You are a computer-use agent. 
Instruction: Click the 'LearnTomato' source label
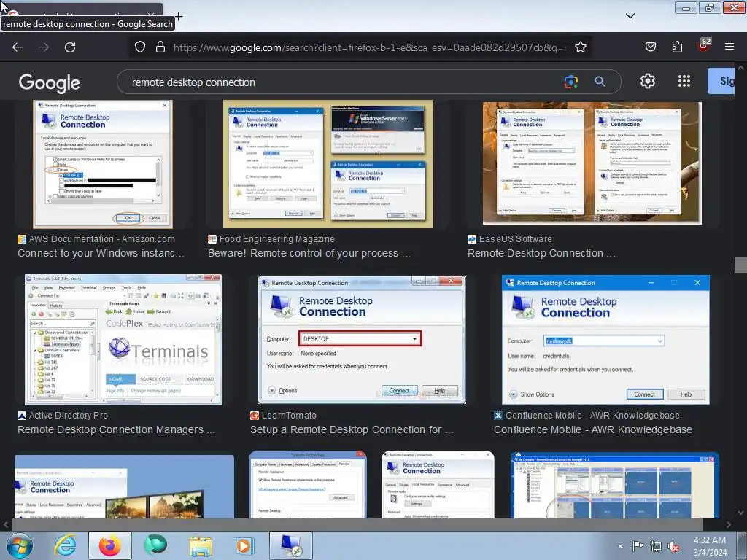click(x=289, y=415)
